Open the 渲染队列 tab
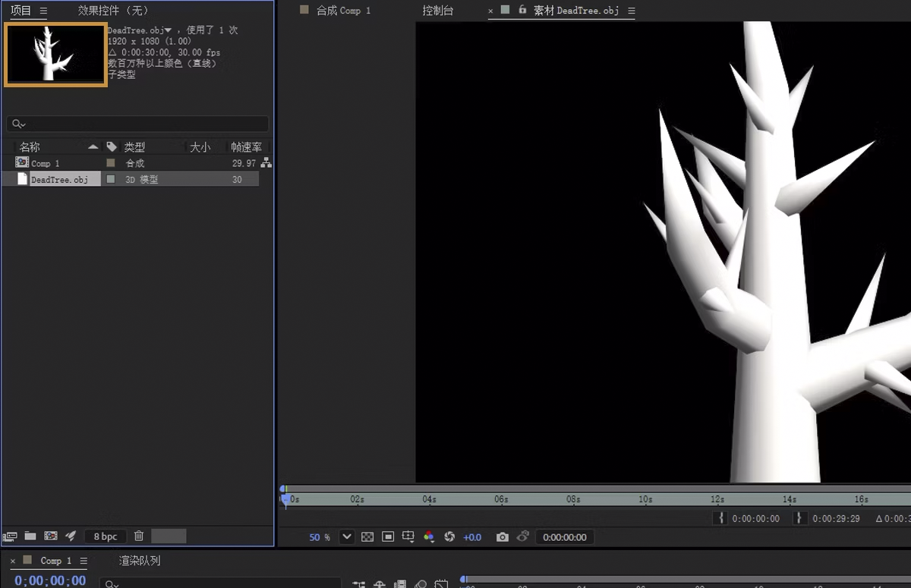This screenshot has width=911, height=588. tap(140, 561)
